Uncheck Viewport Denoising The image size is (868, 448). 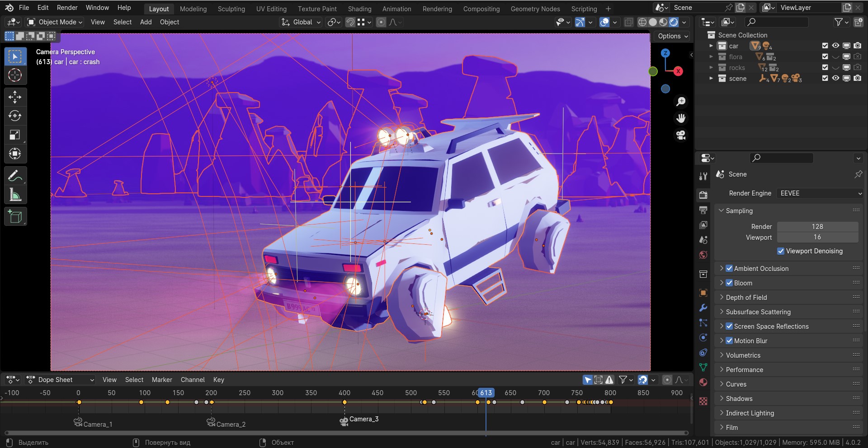[780, 251]
